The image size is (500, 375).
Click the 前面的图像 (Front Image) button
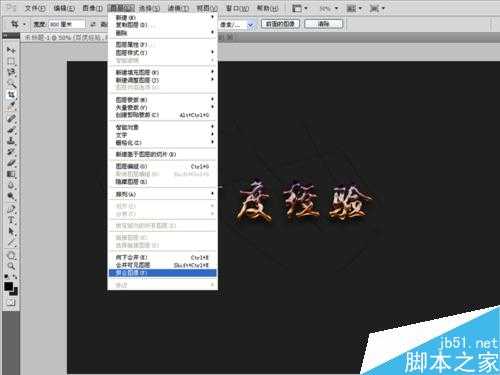point(280,24)
